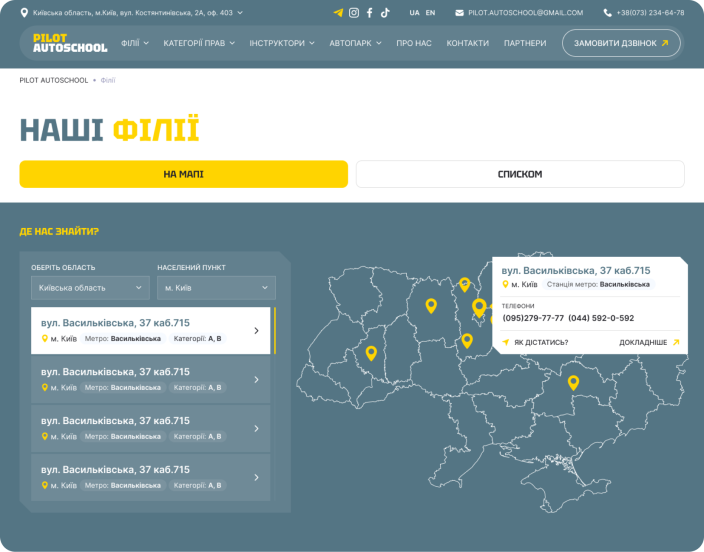The height and width of the screenshot is (552, 704).
Task: Click the +38(073) 234-64-78 phone link
Action: click(x=650, y=13)
